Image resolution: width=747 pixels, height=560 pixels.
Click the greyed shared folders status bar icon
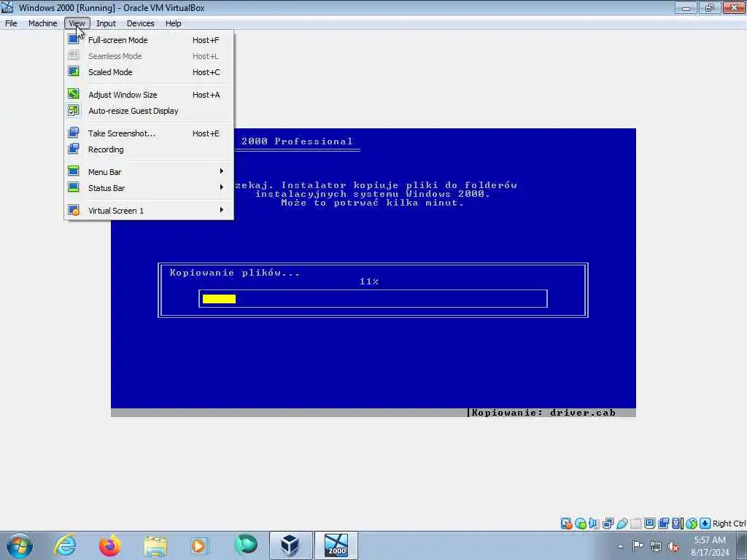click(x=635, y=524)
